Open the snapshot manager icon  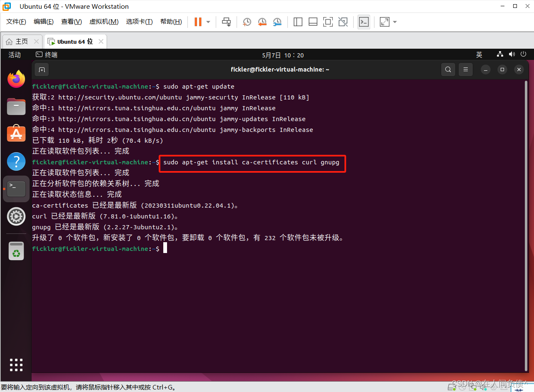[x=277, y=22]
